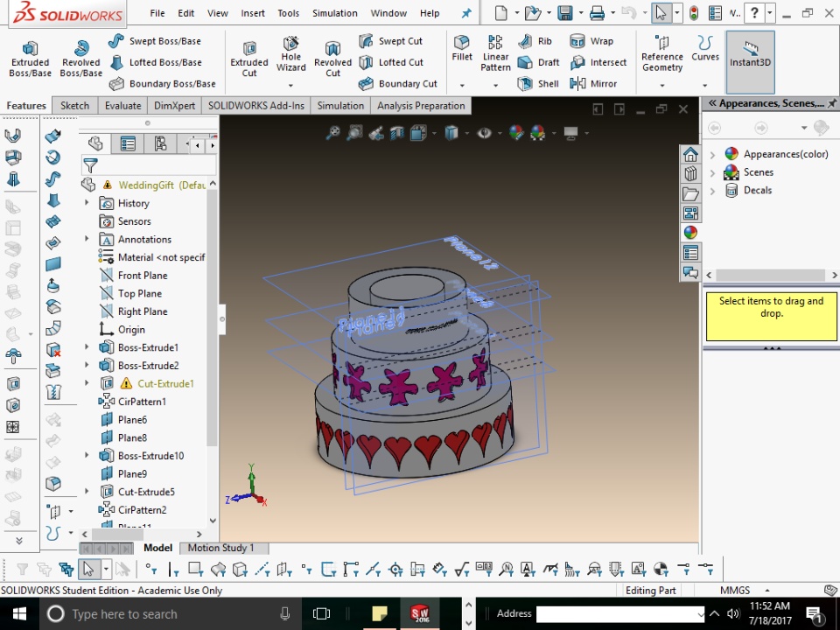Screen dimensions: 840x630
Task: Expand the Boss-Extrude1 feature
Action: [x=87, y=346]
